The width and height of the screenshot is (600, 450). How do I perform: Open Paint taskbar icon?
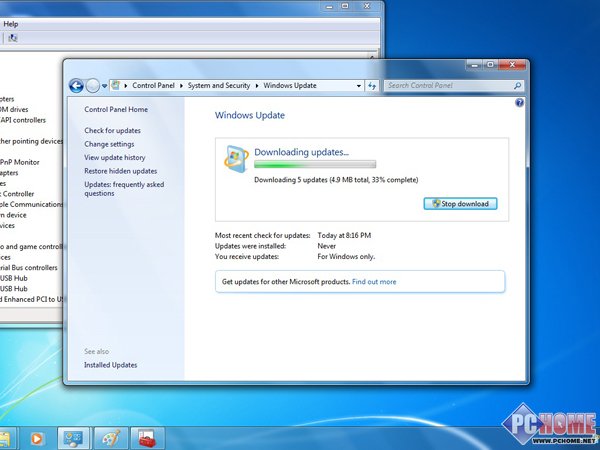pyautogui.click(x=110, y=439)
